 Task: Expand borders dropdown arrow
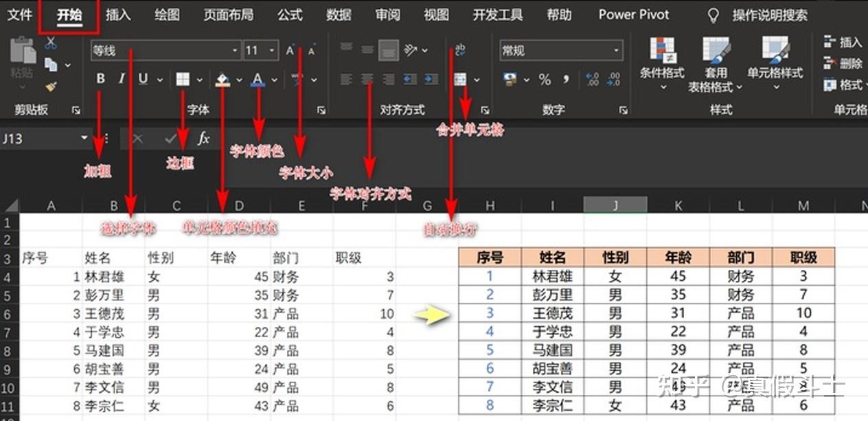200,80
